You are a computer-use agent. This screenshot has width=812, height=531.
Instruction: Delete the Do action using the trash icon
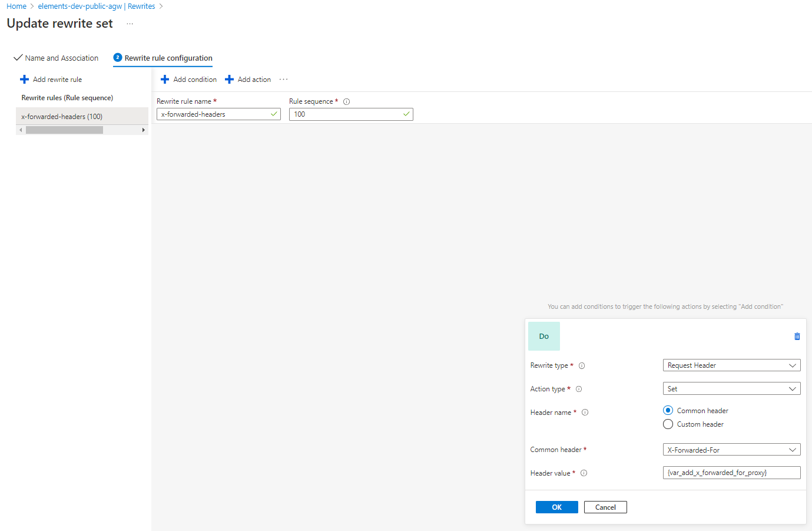click(x=797, y=336)
